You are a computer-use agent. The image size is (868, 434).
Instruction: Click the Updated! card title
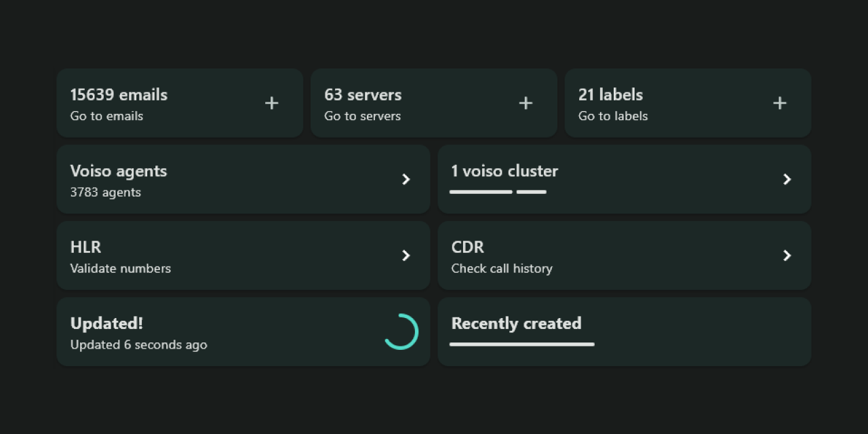coord(106,323)
